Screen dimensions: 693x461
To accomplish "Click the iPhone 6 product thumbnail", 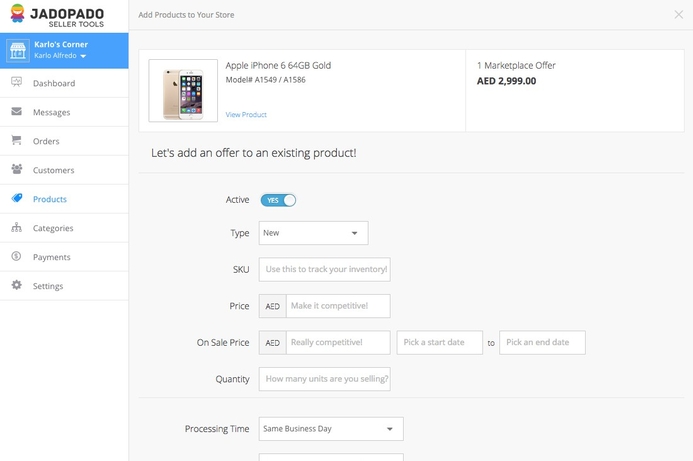I will point(183,91).
